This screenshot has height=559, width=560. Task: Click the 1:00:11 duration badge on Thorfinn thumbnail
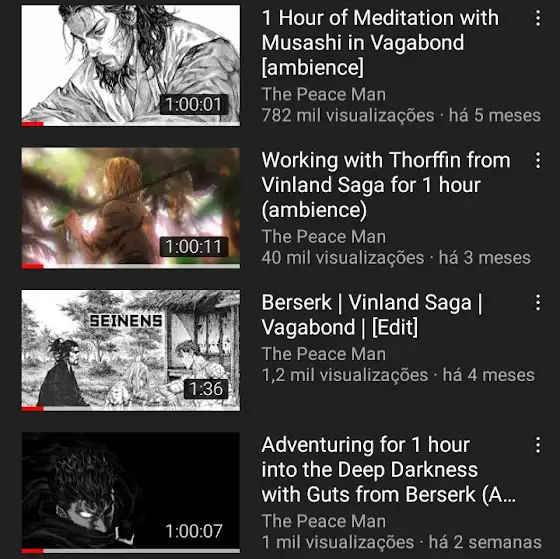pos(194,246)
